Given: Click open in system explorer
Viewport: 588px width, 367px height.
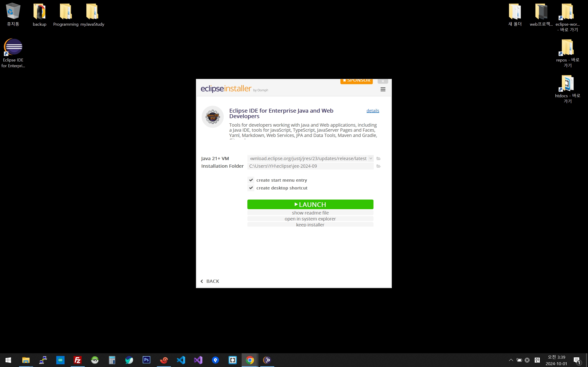Looking at the screenshot, I should tap(310, 219).
